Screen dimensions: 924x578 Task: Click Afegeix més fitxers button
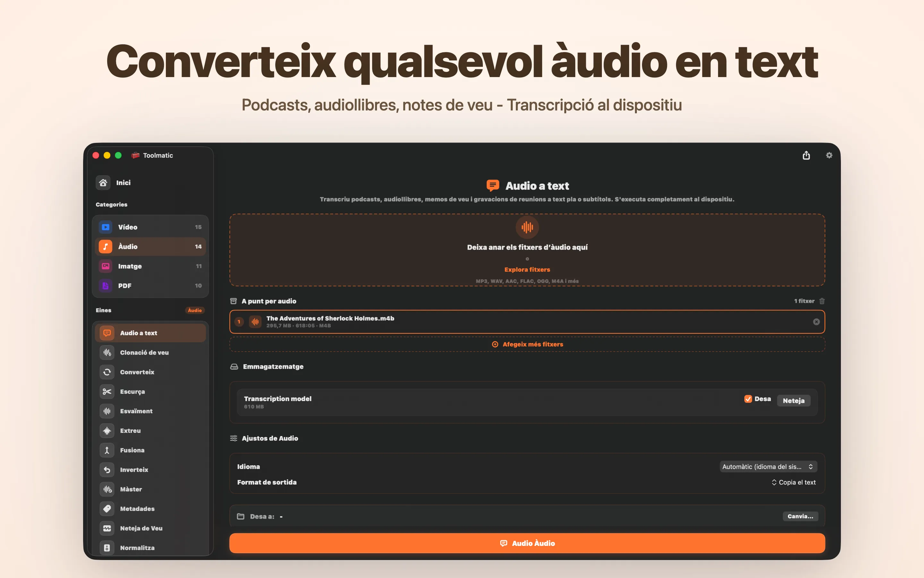[x=527, y=345]
